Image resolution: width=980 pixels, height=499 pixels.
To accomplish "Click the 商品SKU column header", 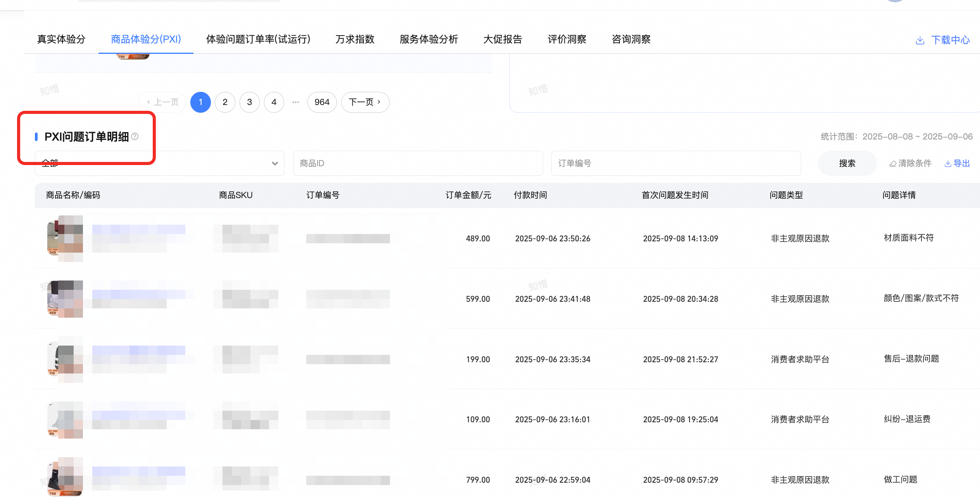I will pyautogui.click(x=236, y=195).
